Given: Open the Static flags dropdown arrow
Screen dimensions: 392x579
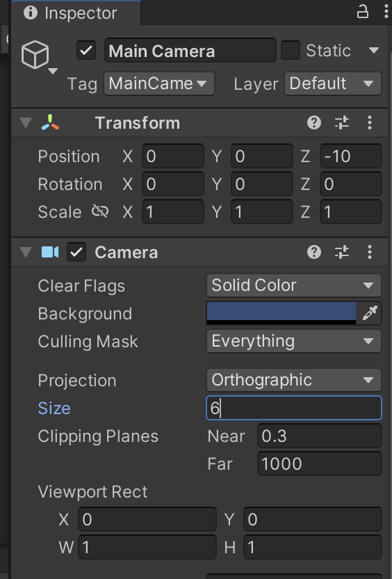Looking at the screenshot, I should click(374, 50).
